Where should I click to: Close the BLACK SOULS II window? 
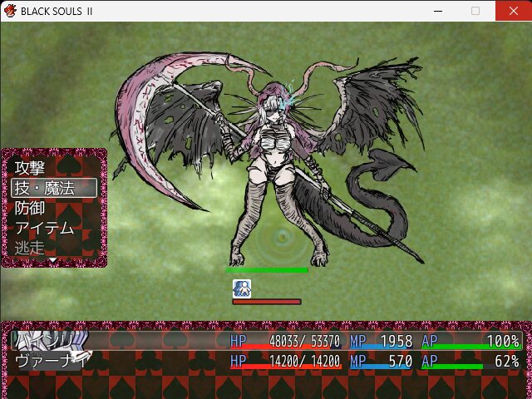point(514,11)
